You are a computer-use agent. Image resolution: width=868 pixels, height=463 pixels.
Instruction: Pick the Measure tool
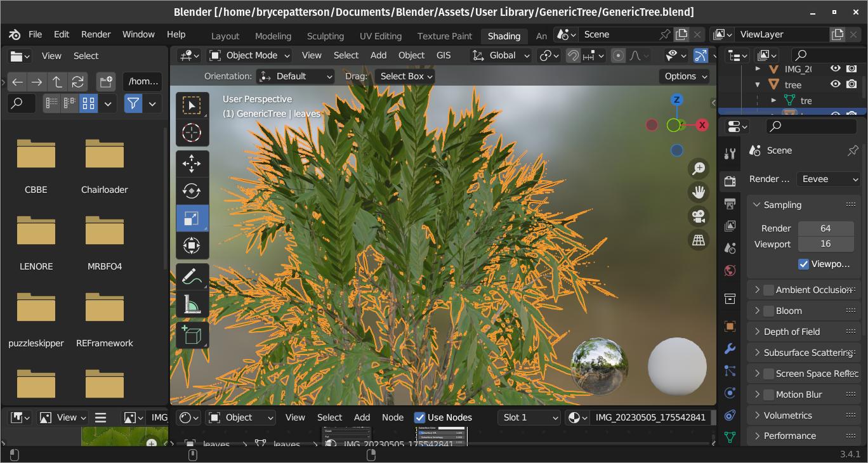[x=192, y=304]
